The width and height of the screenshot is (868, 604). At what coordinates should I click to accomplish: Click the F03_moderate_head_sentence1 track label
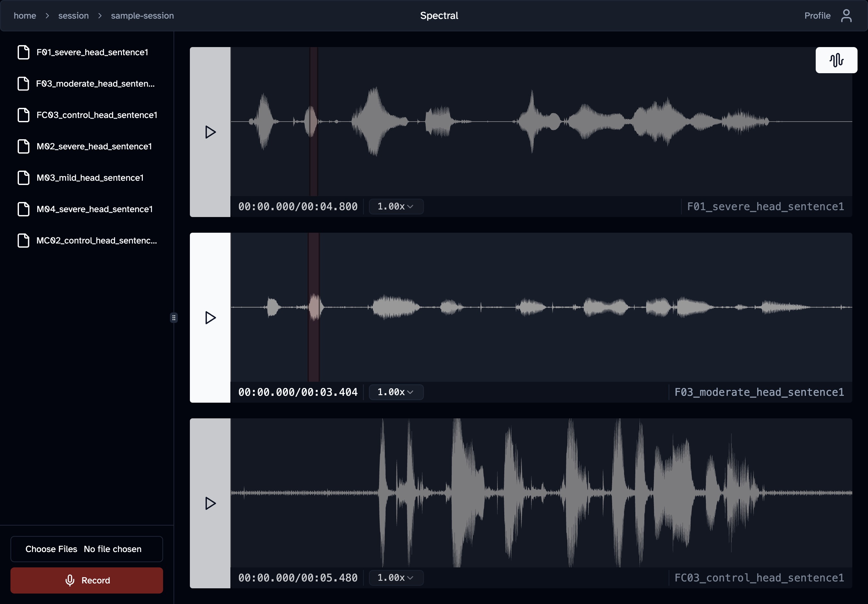759,392
